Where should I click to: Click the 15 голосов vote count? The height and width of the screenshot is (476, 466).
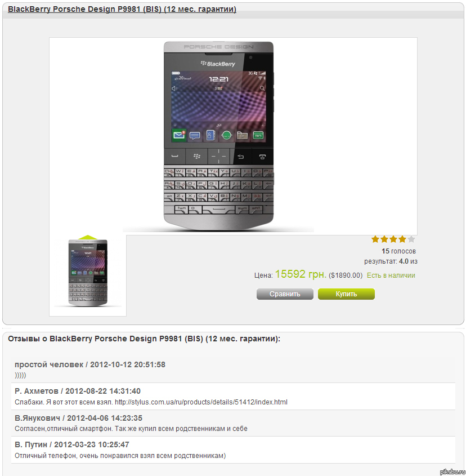point(398,251)
